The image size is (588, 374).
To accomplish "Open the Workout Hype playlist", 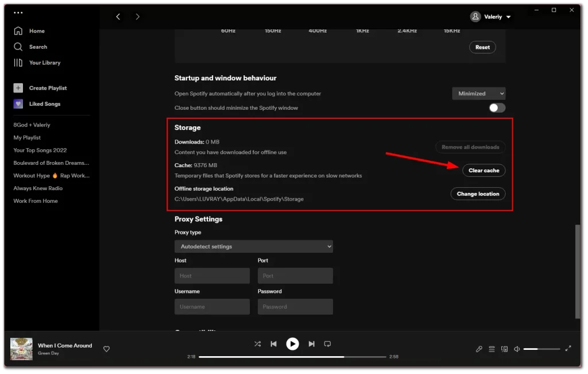I will click(51, 176).
